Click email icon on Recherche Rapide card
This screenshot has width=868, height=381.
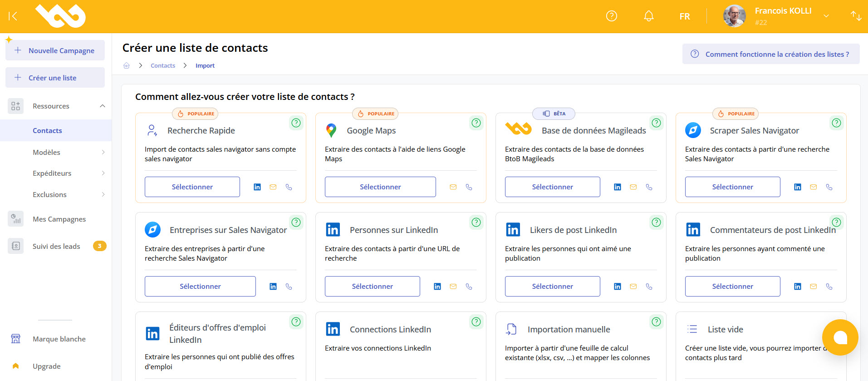(x=273, y=187)
